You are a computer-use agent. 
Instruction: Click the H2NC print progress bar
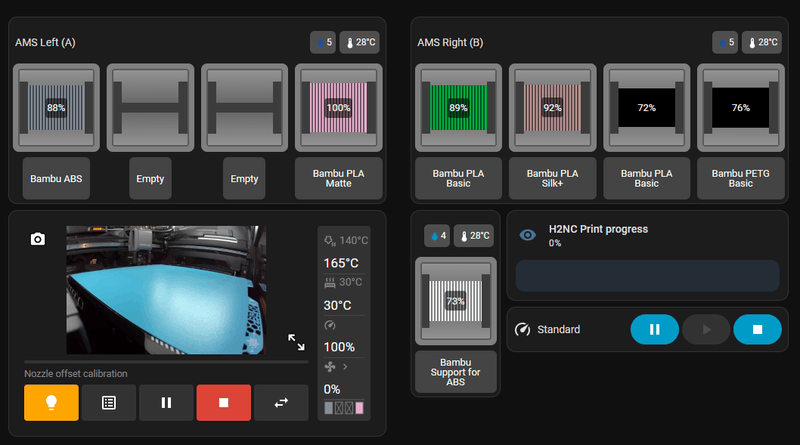point(647,276)
